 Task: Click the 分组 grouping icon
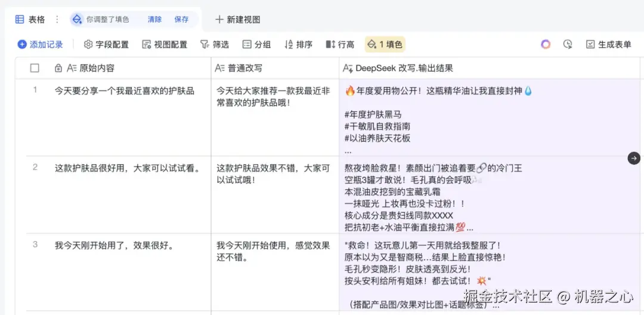[x=246, y=44]
